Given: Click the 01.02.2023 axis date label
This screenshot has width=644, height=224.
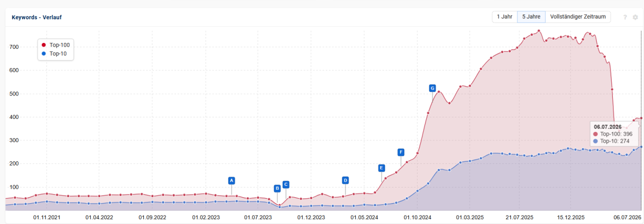Looking at the screenshot, I should (x=206, y=218).
